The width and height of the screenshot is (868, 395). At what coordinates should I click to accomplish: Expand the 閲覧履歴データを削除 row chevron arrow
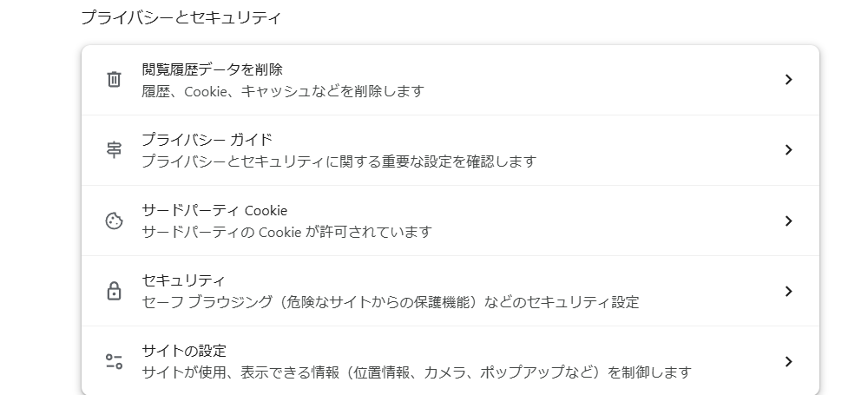point(788,80)
